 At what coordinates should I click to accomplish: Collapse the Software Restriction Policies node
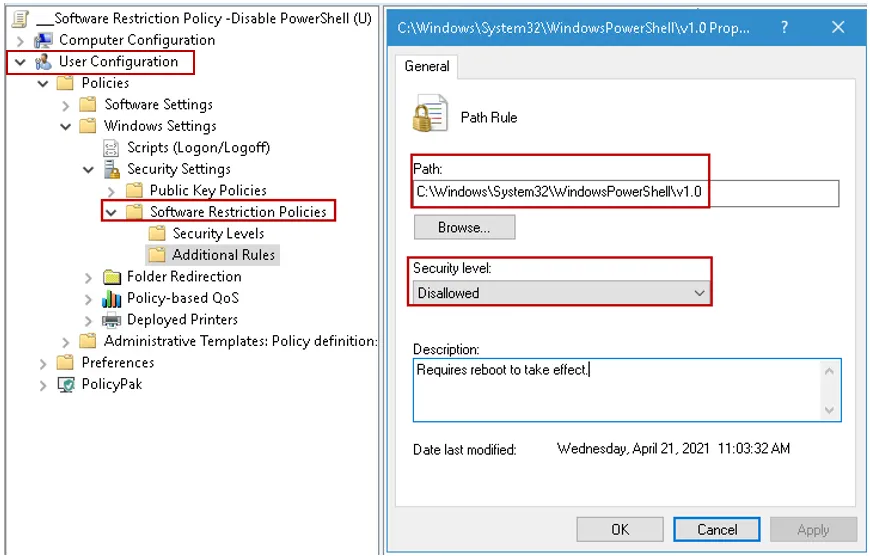click(x=111, y=212)
